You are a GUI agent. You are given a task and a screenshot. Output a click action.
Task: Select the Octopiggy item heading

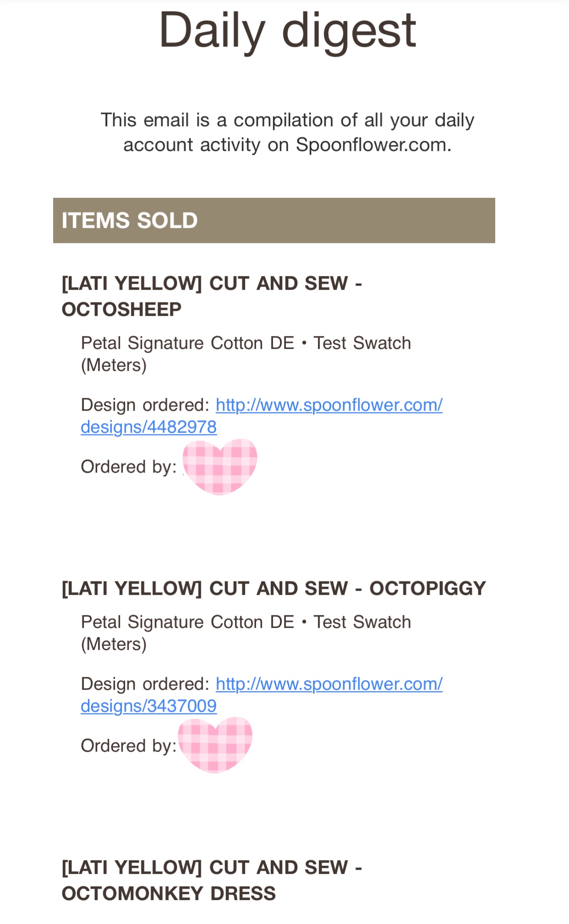[x=274, y=589]
